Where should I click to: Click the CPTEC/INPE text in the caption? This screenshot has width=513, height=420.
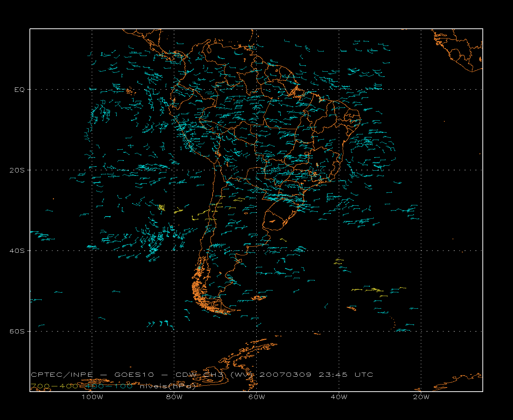(62, 374)
